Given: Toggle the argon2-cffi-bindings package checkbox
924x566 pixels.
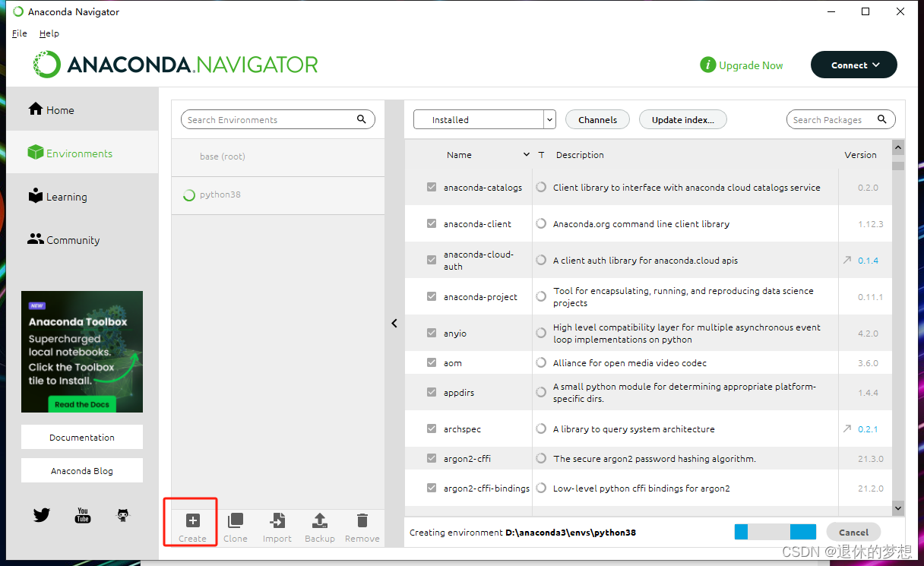Looking at the screenshot, I should tap(432, 488).
